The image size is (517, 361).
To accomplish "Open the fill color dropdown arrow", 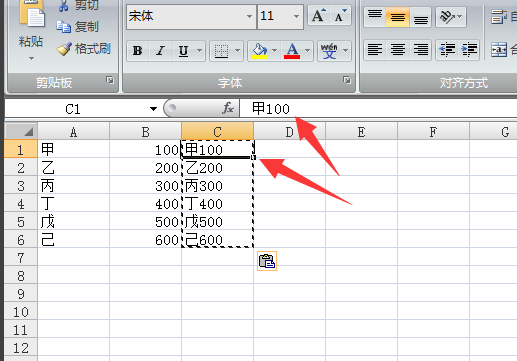I will pyautogui.click(x=275, y=51).
